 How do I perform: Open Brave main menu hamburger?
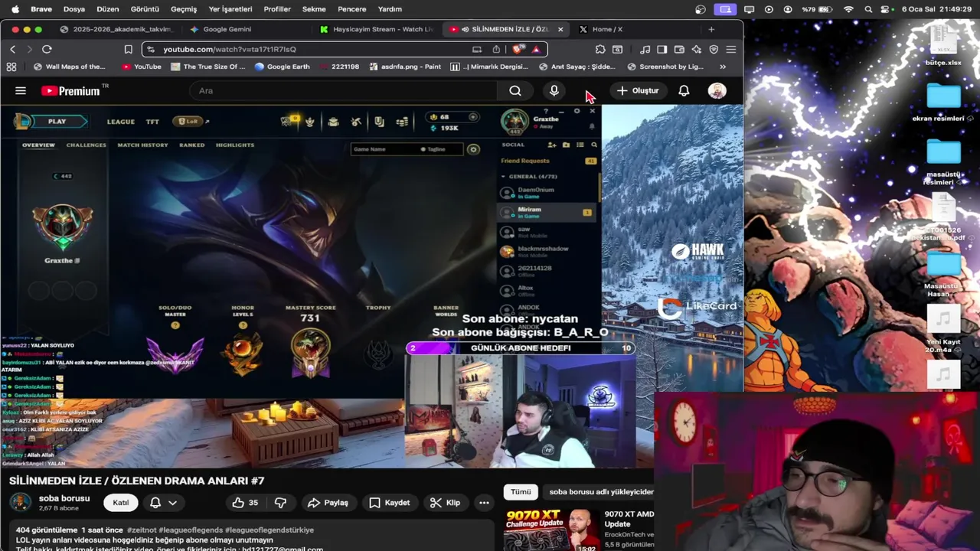coord(731,49)
